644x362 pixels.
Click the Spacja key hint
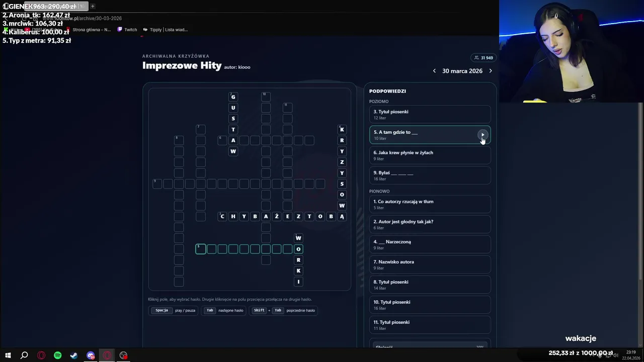pyautogui.click(x=162, y=310)
